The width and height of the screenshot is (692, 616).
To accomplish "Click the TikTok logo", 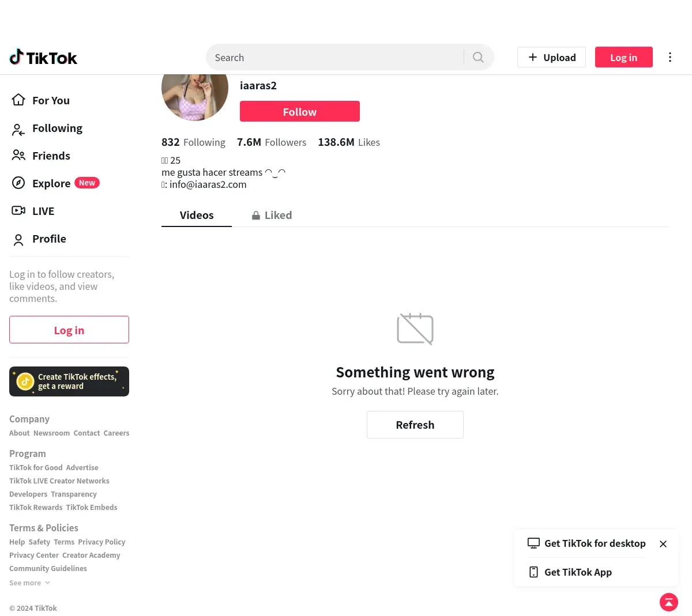I will click(x=43, y=58).
